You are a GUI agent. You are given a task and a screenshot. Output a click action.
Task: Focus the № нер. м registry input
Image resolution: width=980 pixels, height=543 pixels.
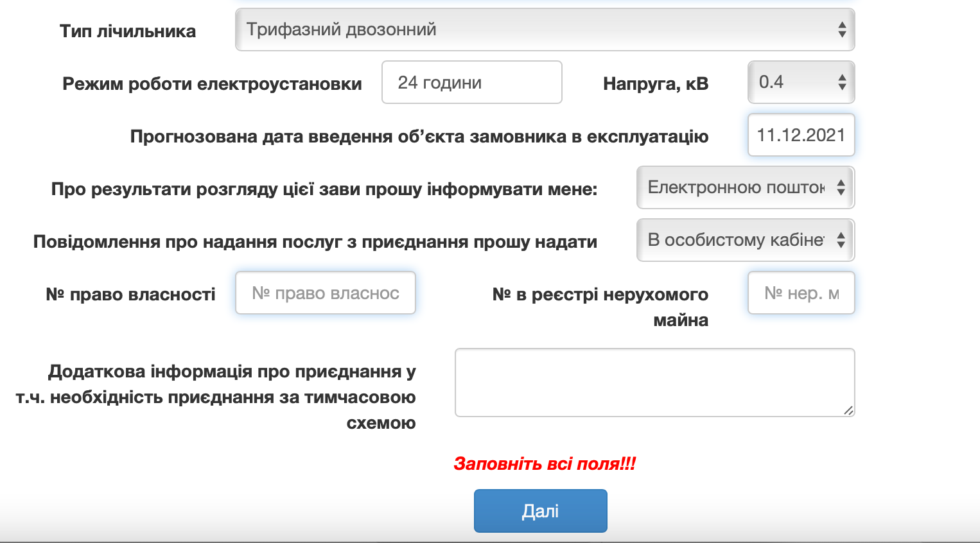point(801,293)
